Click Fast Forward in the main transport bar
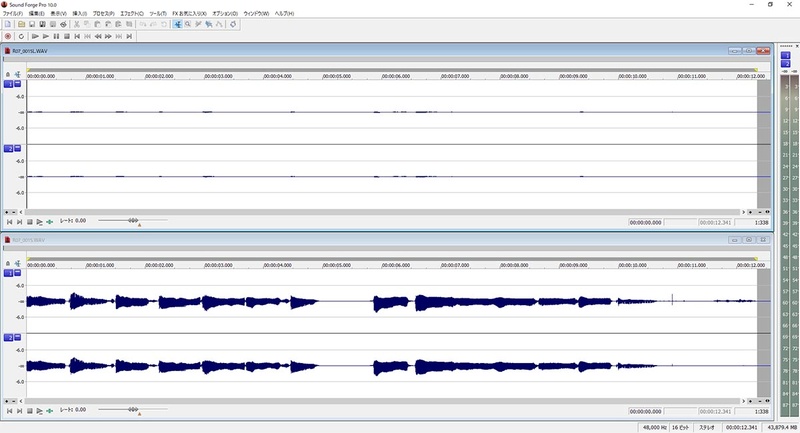This screenshot has width=800, height=433. tap(108, 36)
